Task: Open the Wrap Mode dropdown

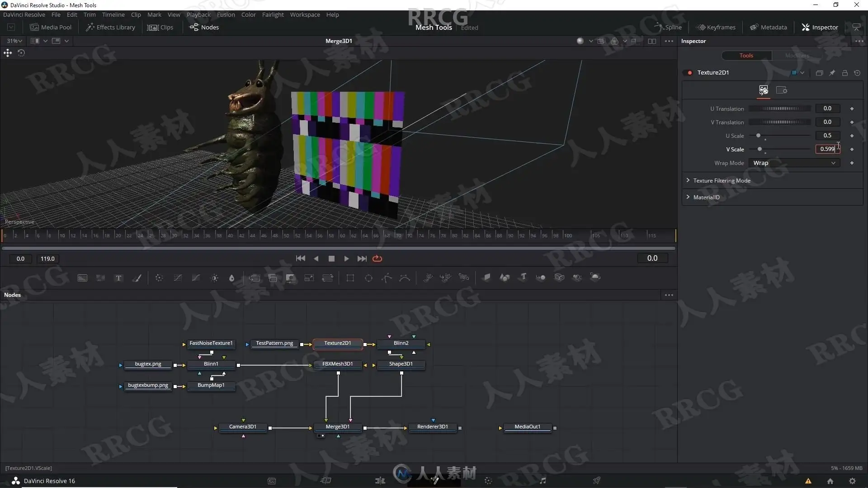Action: (x=794, y=163)
